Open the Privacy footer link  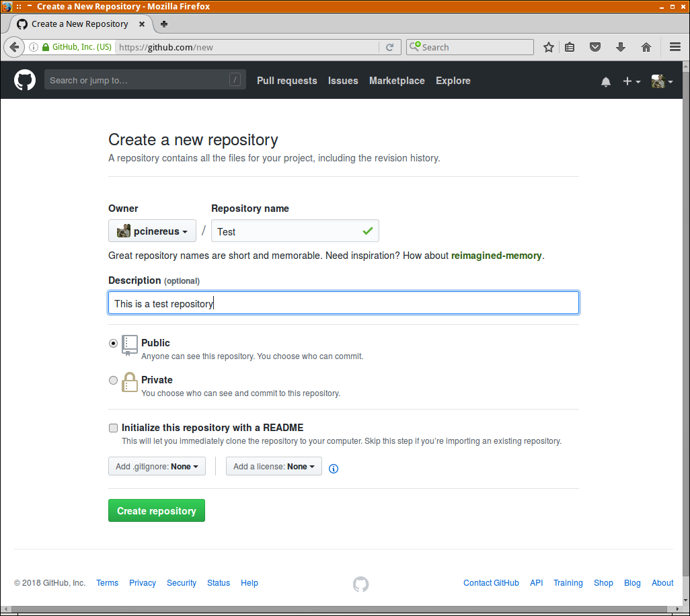point(143,583)
